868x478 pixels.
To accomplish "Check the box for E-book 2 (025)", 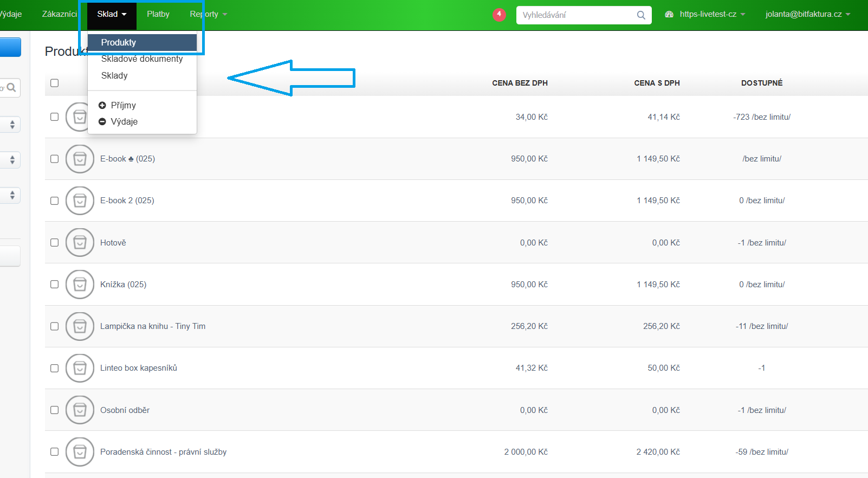I will coord(54,201).
